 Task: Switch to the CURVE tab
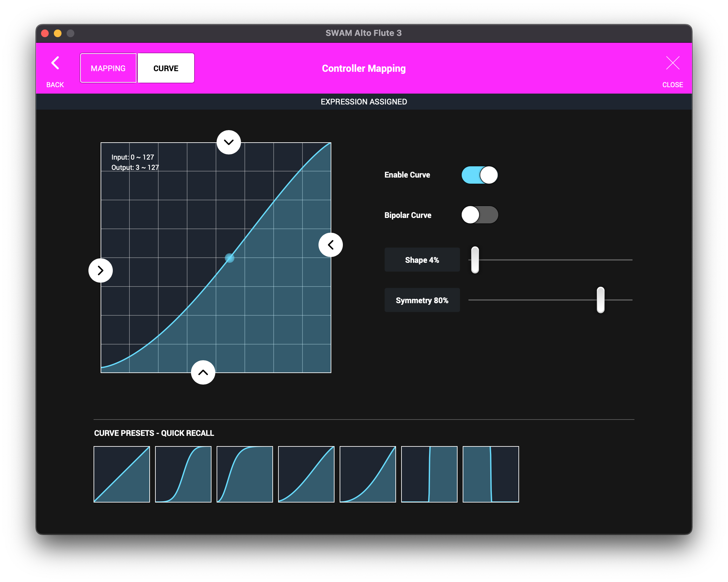pos(166,68)
